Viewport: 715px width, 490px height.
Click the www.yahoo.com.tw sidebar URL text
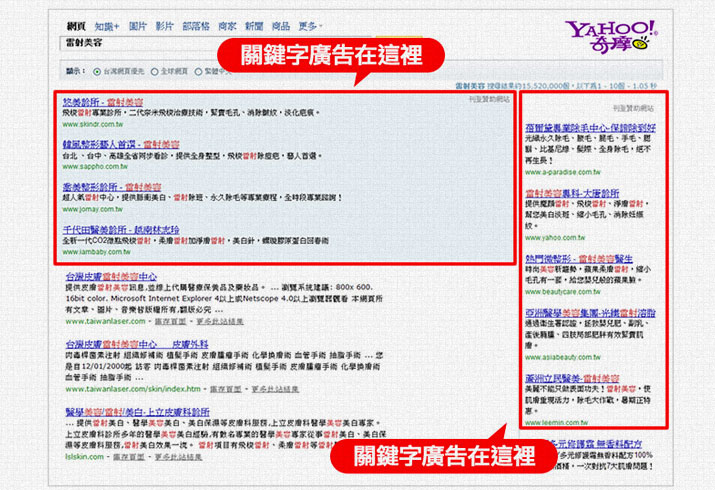(555, 237)
